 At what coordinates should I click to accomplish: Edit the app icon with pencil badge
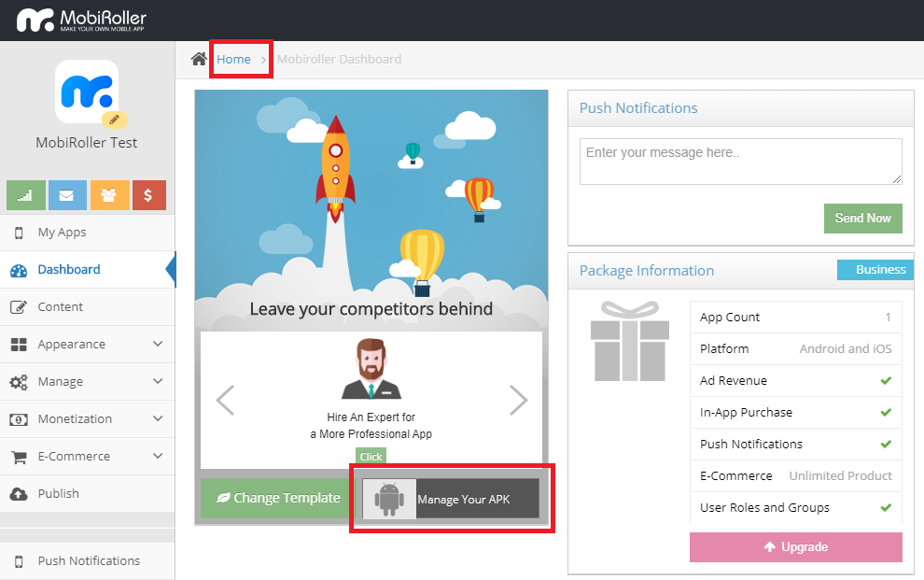point(114,120)
